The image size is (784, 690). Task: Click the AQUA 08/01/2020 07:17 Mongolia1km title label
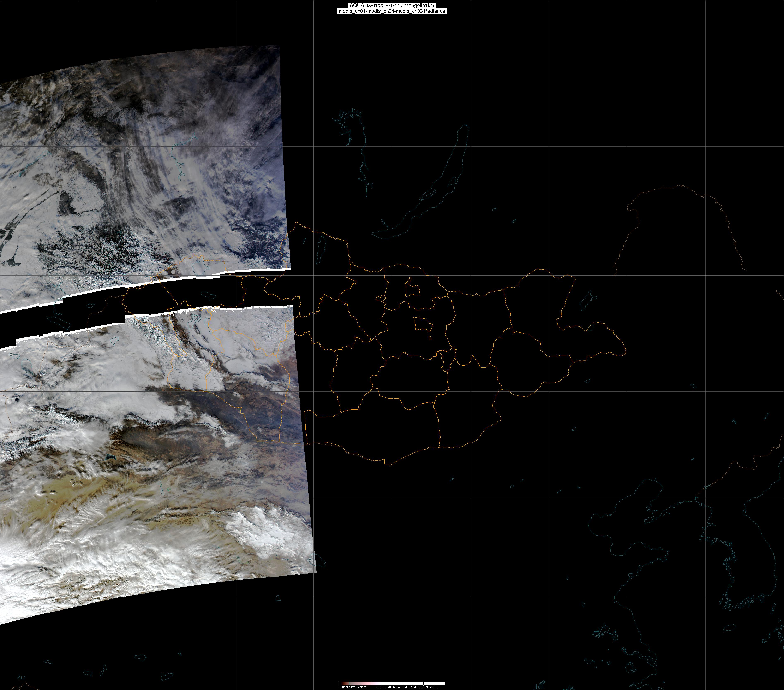pyautogui.click(x=392, y=5)
